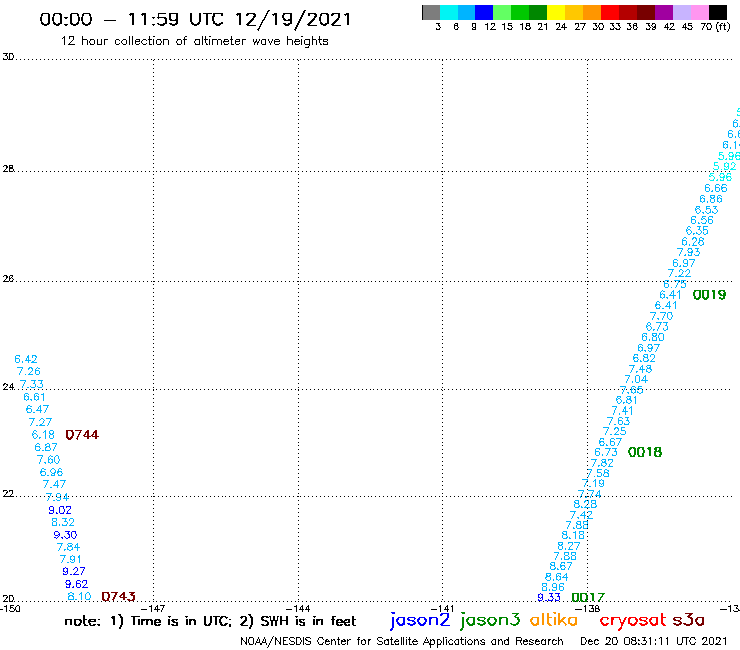This screenshot has height=650, width=740.
Task: Click the wave height value 7.25
Action: (x=614, y=431)
